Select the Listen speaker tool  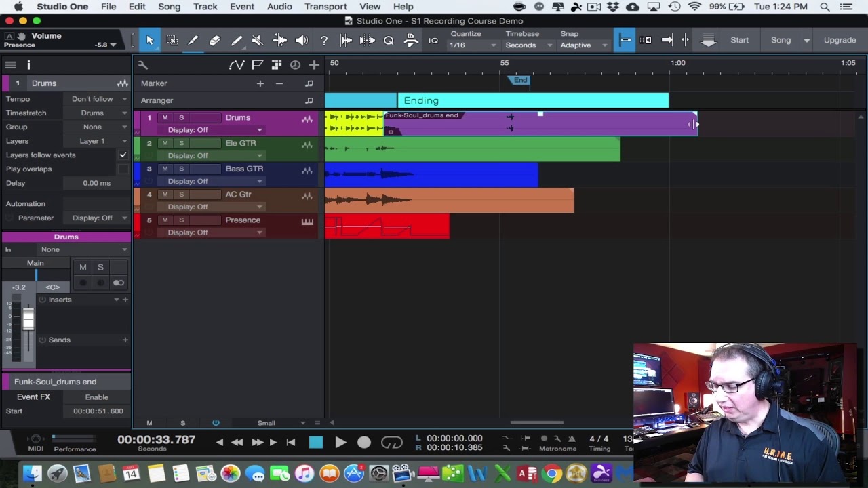[302, 41]
